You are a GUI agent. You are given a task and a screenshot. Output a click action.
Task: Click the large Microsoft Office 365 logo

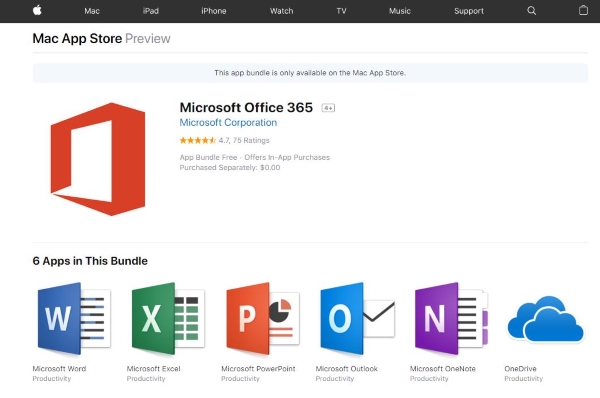[x=98, y=159]
